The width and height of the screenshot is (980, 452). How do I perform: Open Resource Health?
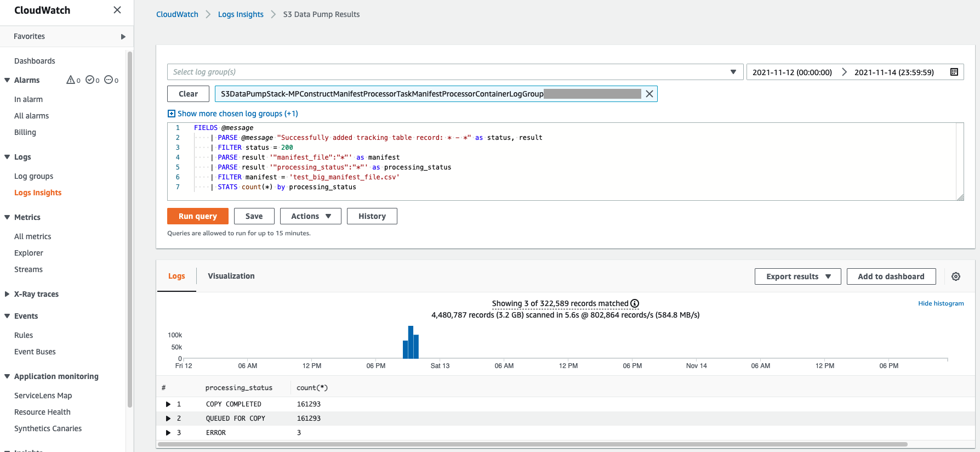coord(42,412)
